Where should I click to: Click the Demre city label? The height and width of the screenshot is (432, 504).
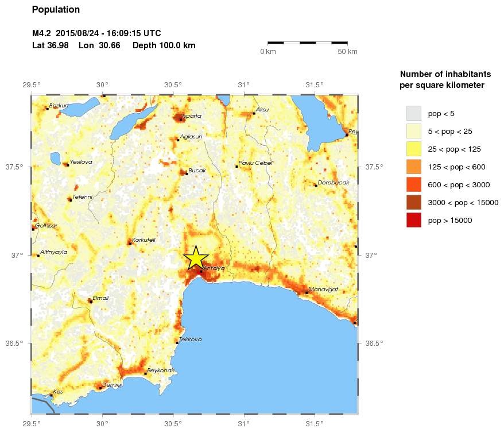point(111,385)
